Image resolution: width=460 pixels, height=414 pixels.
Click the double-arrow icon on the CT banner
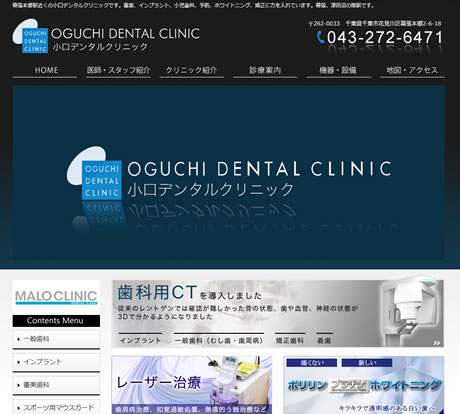coord(437,343)
